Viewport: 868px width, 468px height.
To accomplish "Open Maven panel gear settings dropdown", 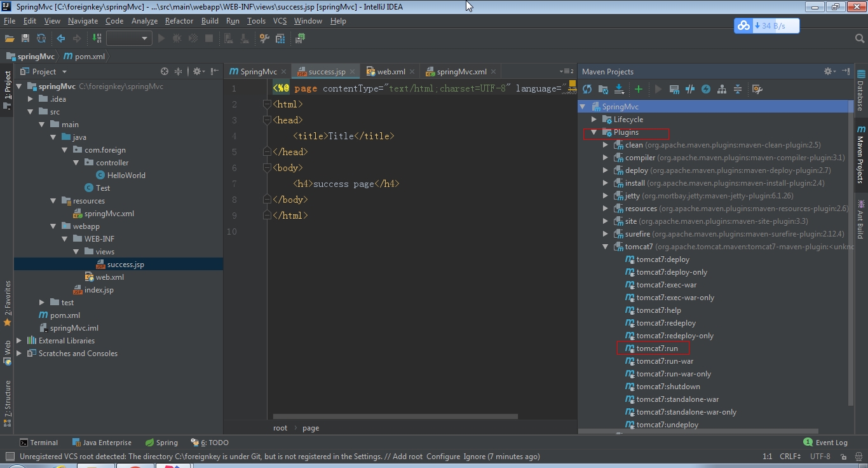I will pos(829,71).
